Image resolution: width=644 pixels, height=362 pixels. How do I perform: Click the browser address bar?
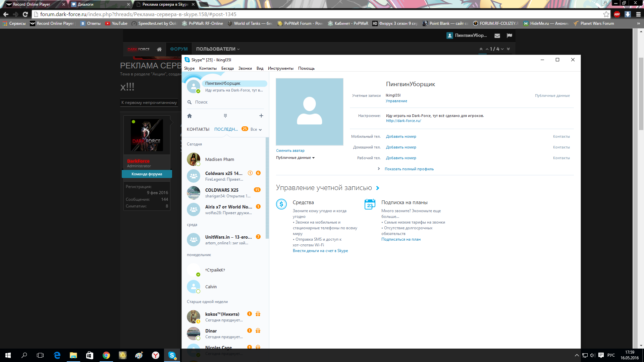pyautogui.click(x=320, y=14)
